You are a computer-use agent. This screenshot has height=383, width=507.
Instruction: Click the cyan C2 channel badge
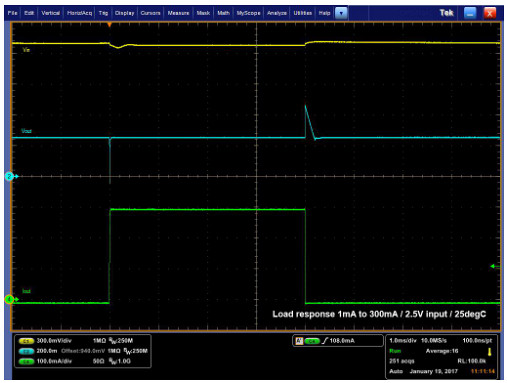coord(26,351)
